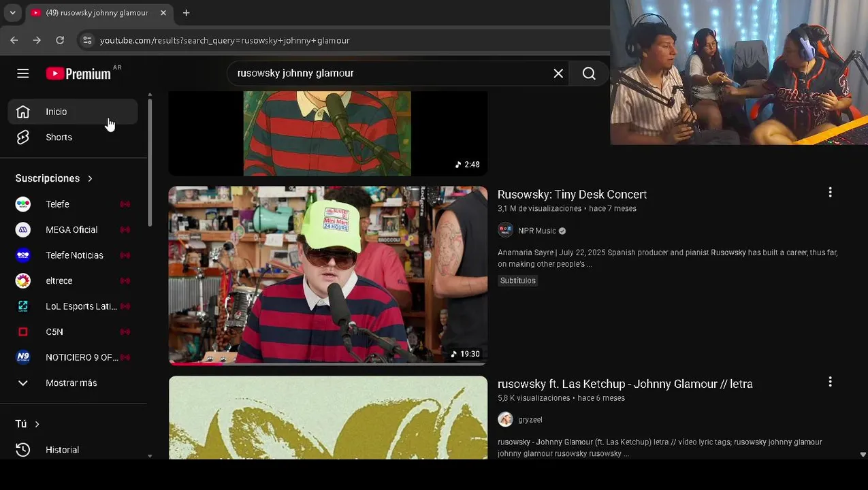The width and height of the screenshot is (868, 490).
Task: Click the 19:30 duration label
Action: tap(466, 354)
